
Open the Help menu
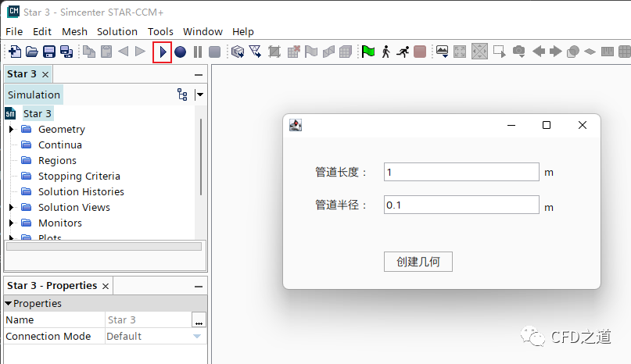pyautogui.click(x=242, y=31)
